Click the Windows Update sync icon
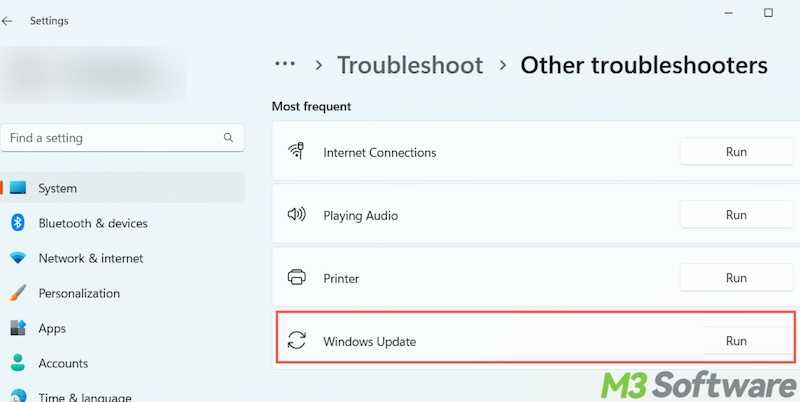Screen dimensions: 800x402 (296, 340)
